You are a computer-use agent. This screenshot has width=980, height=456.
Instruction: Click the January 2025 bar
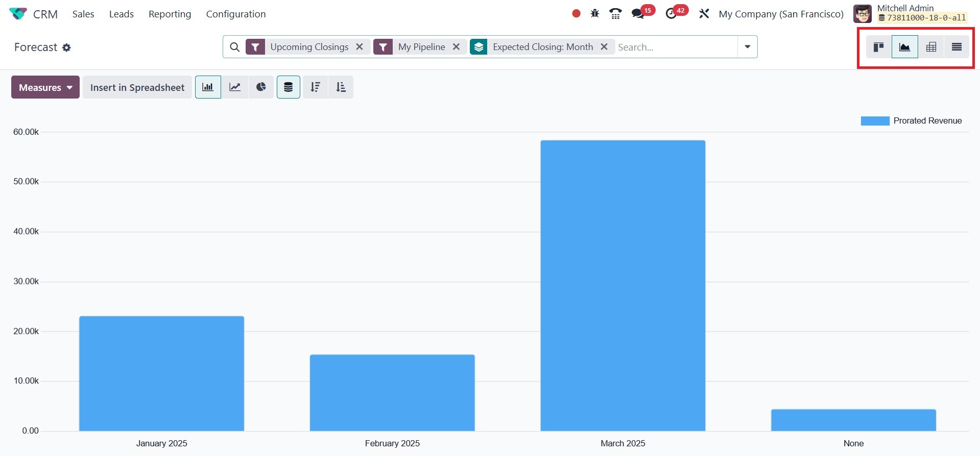[x=161, y=374]
